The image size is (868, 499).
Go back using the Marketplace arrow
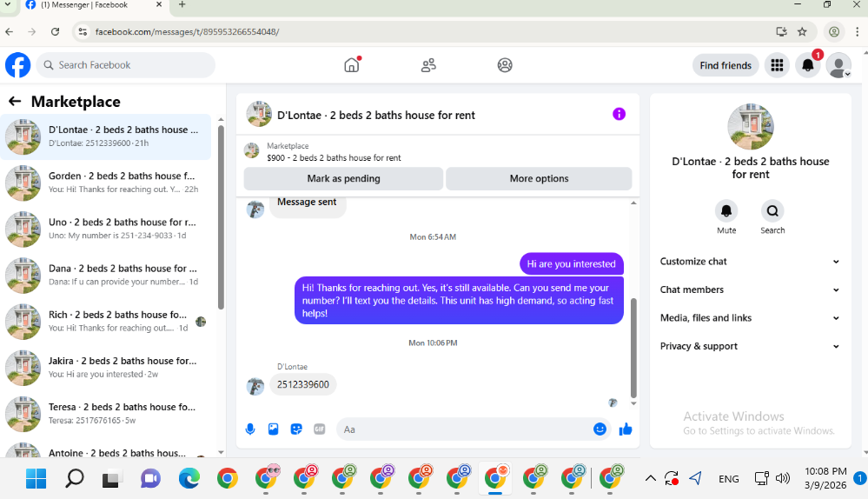point(15,102)
